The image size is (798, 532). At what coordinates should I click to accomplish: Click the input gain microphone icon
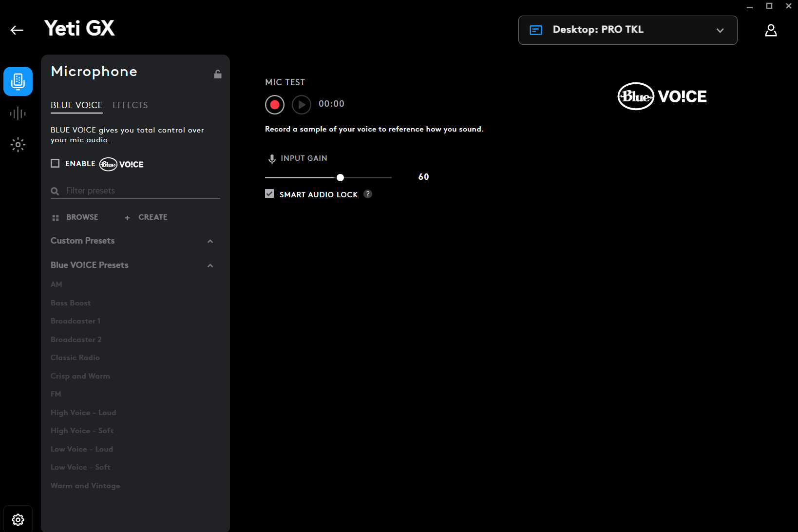pos(272,159)
